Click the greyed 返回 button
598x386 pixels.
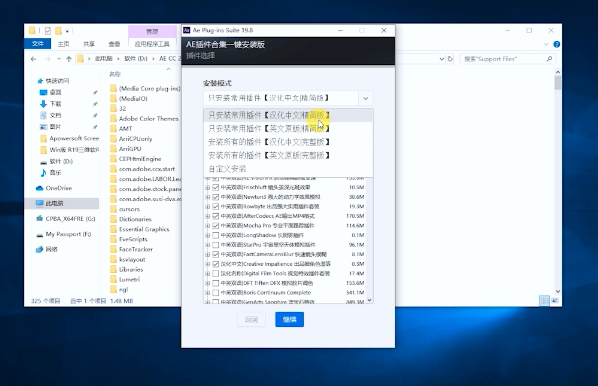[251, 320]
